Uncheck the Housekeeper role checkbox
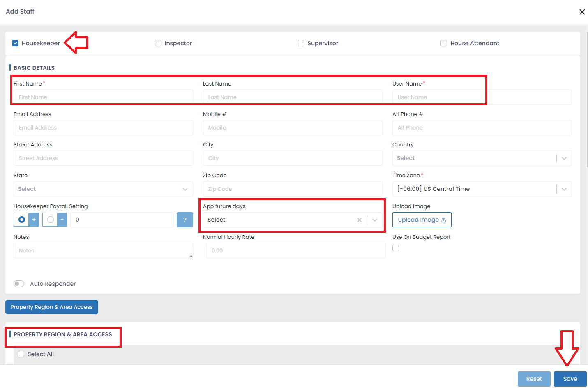Viewport: 588px width, 389px height. point(15,43)
